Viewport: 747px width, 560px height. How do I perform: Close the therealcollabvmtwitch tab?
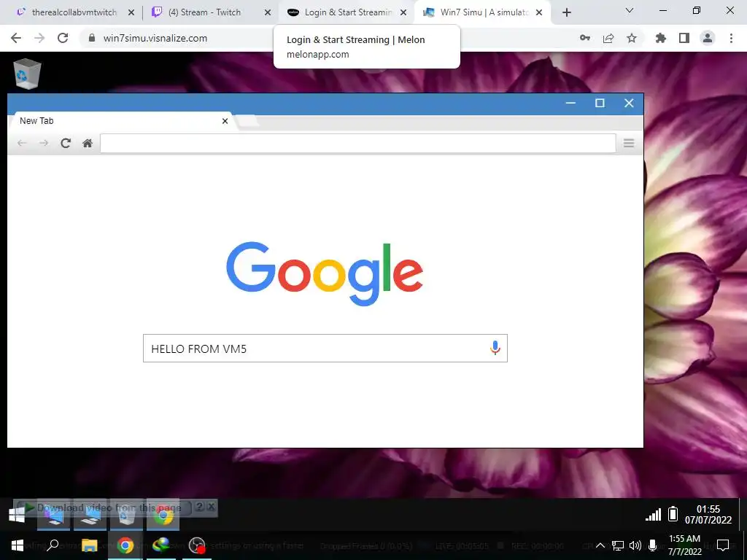131,13
